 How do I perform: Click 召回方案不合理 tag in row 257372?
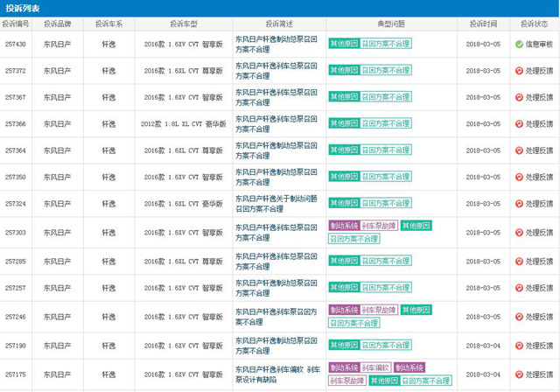point(386,70)
